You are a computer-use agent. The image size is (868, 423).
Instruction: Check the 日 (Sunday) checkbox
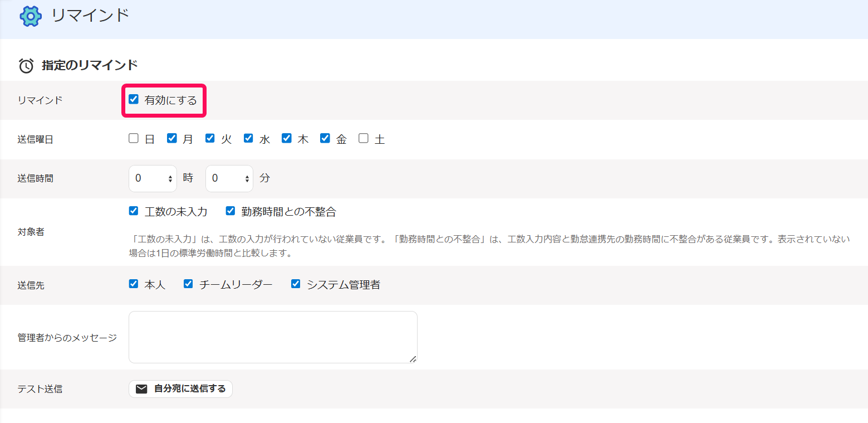coord(134,138)
